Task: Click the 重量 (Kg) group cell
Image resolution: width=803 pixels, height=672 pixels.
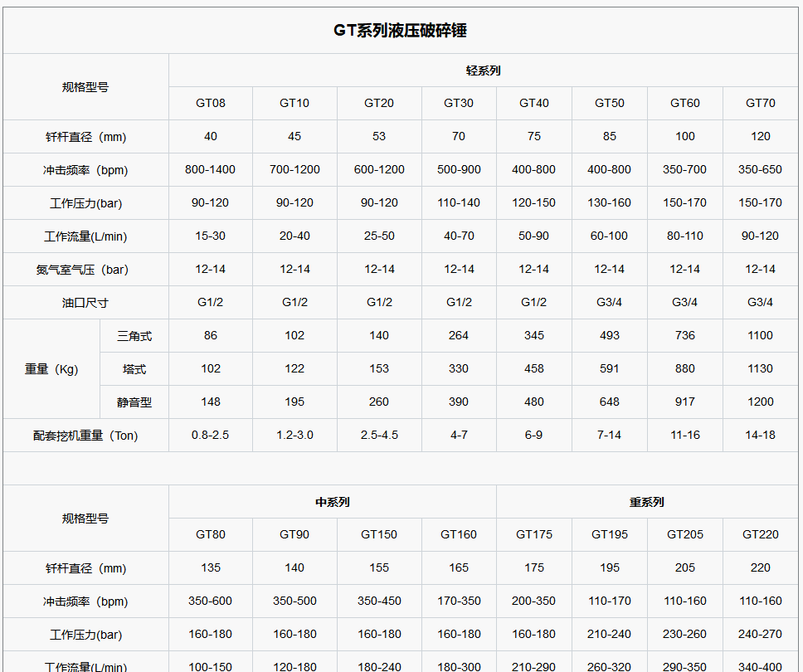Action: (x=51, y=368)
